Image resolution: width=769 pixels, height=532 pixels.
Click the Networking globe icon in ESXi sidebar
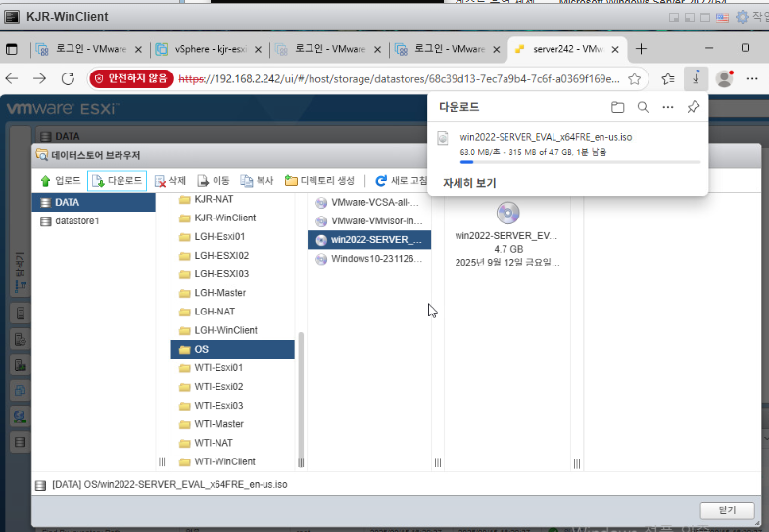(x=21, y=416)
